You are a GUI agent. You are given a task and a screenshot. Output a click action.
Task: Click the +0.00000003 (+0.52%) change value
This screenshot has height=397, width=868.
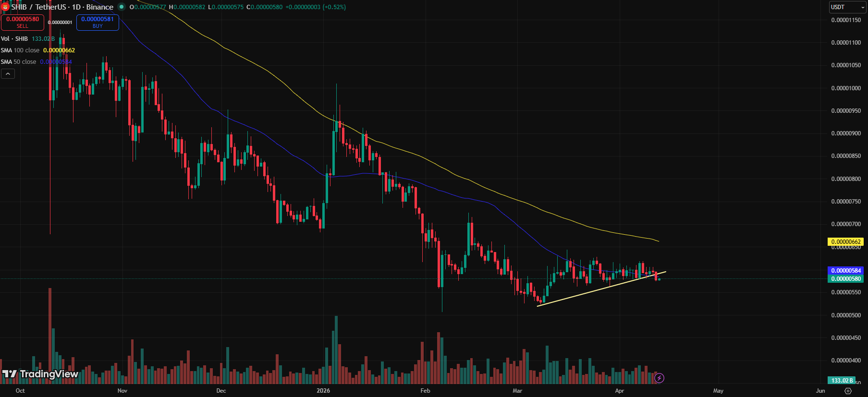[315, 7]
